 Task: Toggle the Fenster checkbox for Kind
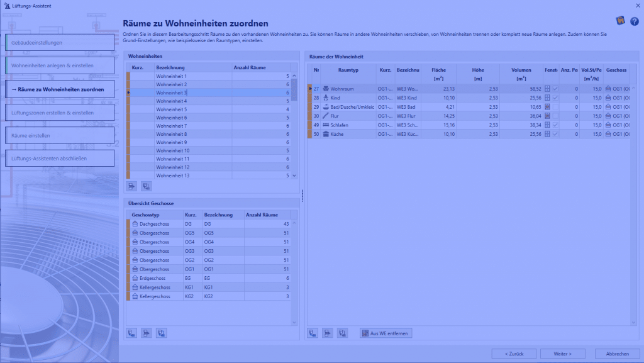(555, 98)
